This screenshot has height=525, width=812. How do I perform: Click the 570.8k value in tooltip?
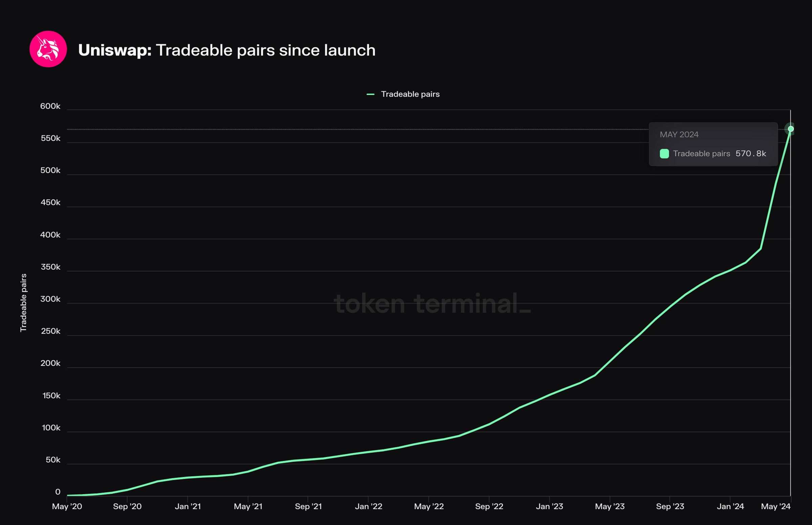[750, 154]
